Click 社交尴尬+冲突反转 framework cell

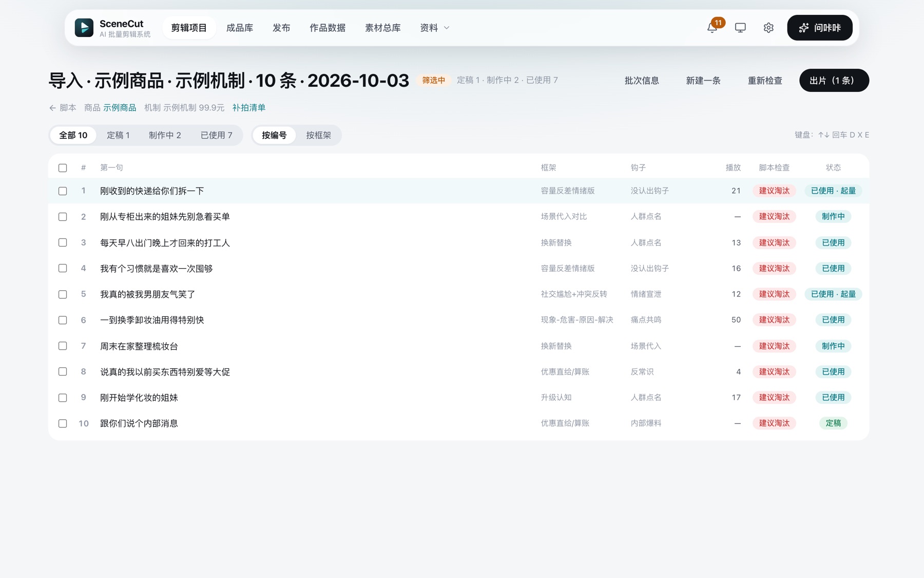click(x=574, y=294)
